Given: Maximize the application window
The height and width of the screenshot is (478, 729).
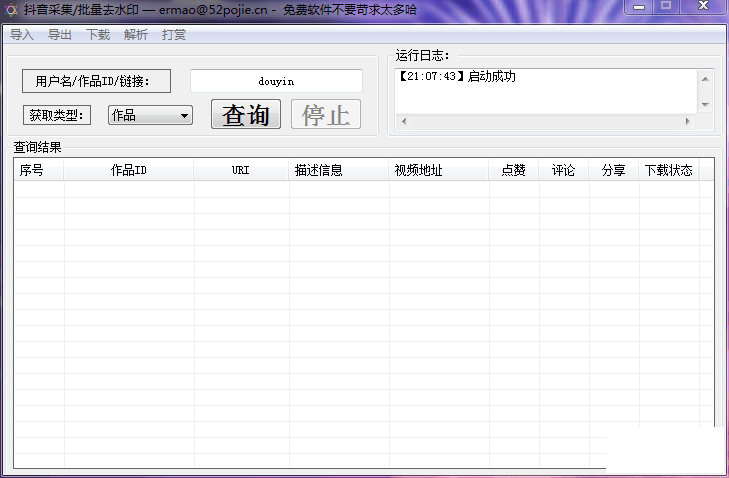Looking at the screenshot, I should [666, 6].
